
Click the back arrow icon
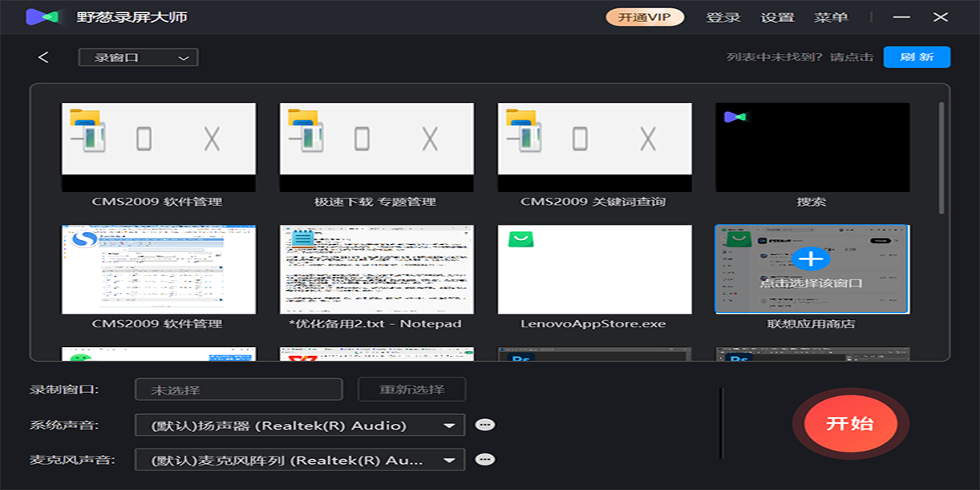click(x=43, y=57)
